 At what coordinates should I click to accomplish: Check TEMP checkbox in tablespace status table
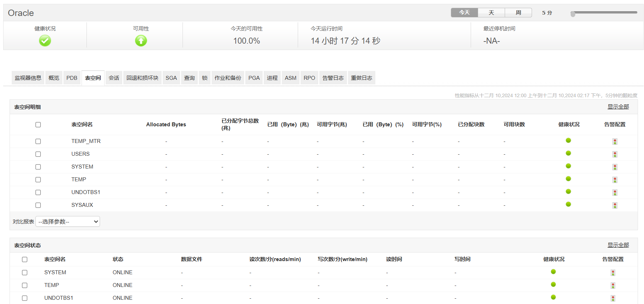pyautogui.click(x=24, y=285)
